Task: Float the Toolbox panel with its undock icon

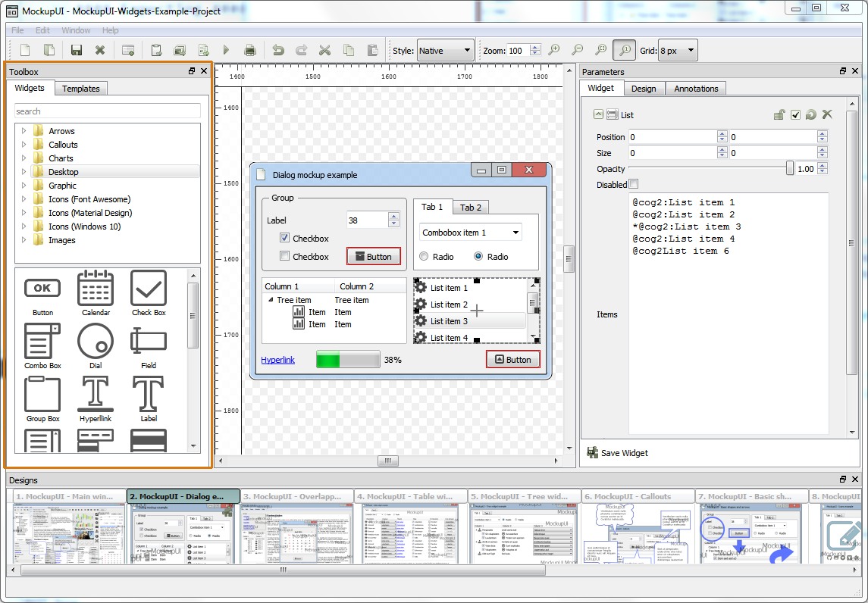Action: point(192,70)
